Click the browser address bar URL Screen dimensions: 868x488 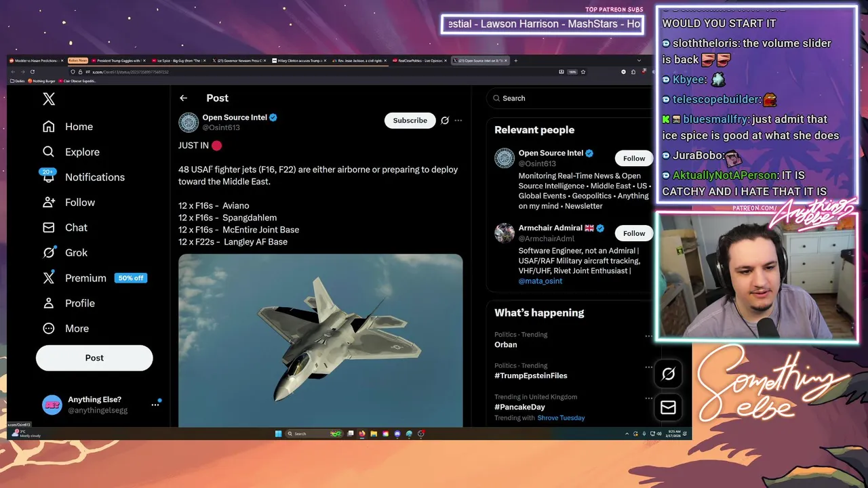130,72
